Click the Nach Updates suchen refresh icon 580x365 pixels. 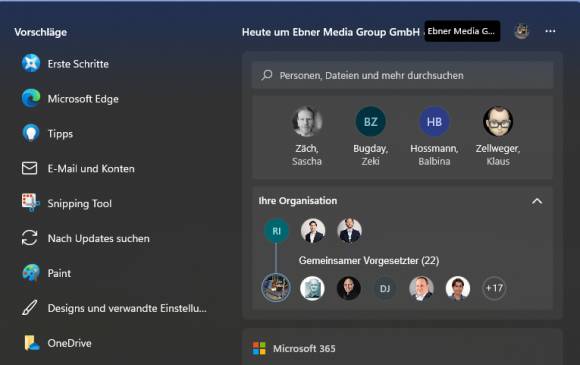click(30, 238)
